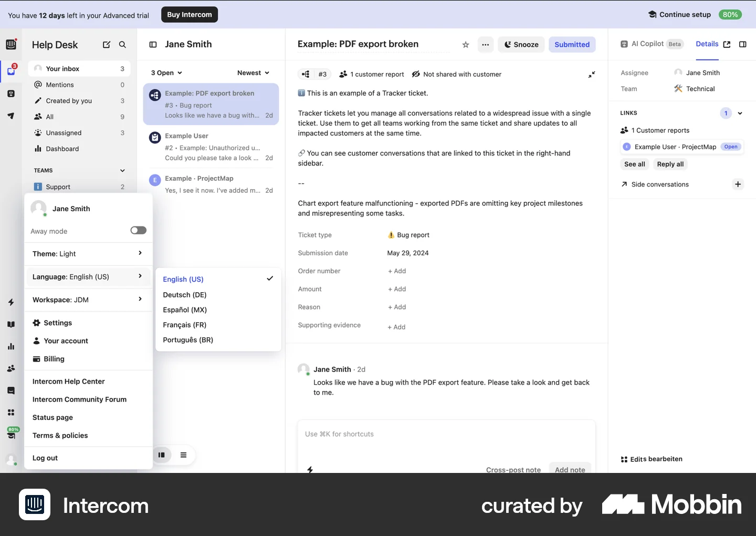Click the See all button
The height and width of the screenshot is (536, 756).
635,164
